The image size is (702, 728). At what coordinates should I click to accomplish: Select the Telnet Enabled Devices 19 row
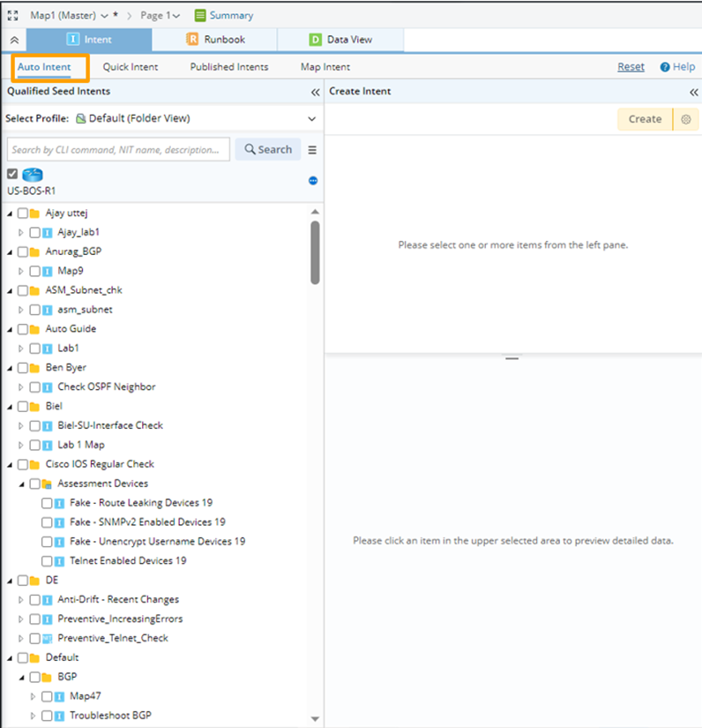[128, 561]
